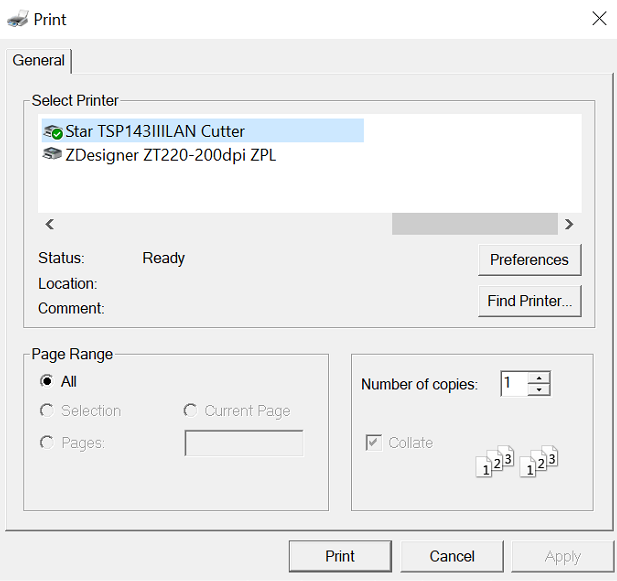Image resolution: width=617 pixels, height=581 pixels.
Task: Select the All page range option
Action: pyautogui.click(x=46, y=381)
